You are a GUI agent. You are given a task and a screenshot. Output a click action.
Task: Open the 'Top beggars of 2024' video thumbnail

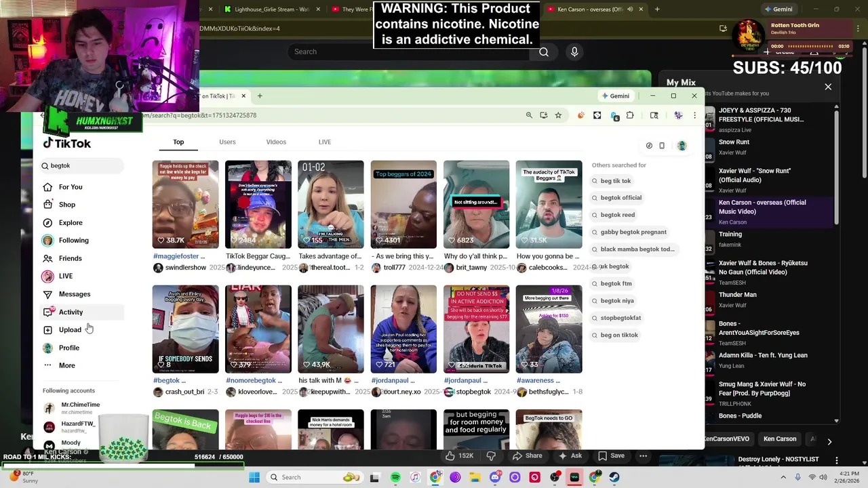(403, 204)
